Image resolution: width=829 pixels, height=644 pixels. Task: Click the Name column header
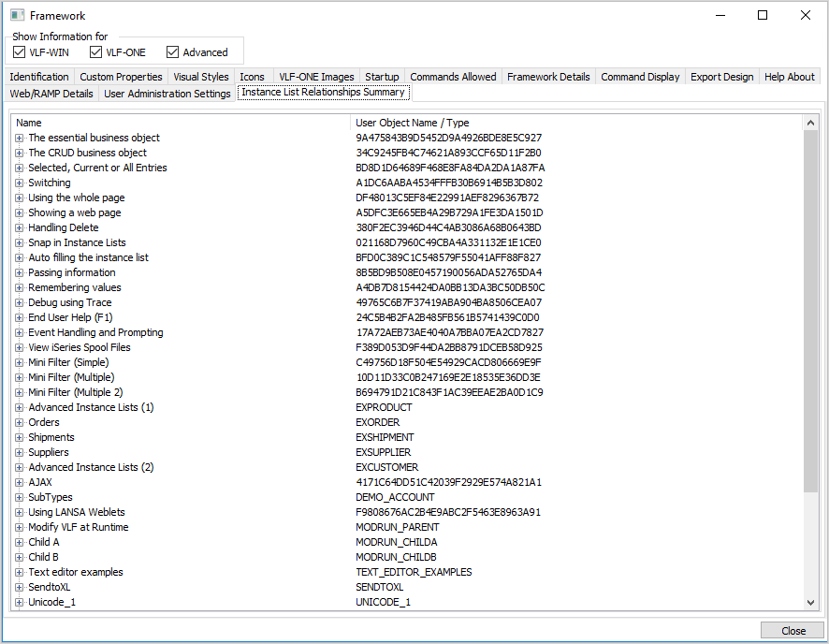pyautogui.click(x=181, y=123)
